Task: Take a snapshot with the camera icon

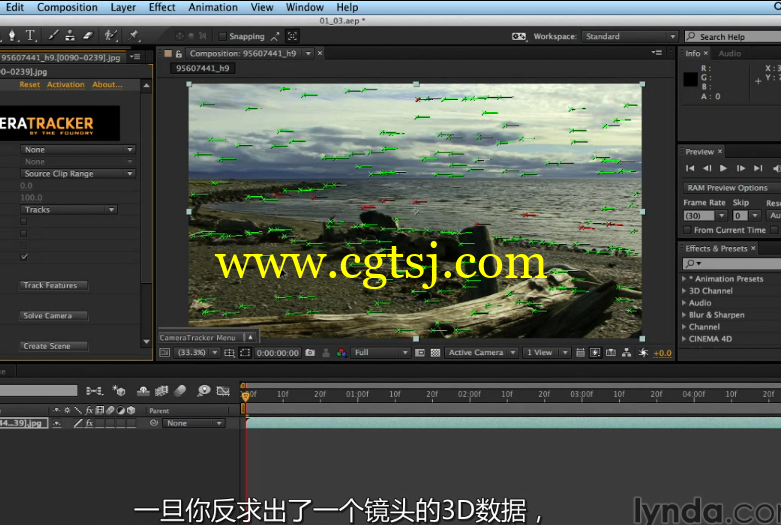Action: pos(310,353)
